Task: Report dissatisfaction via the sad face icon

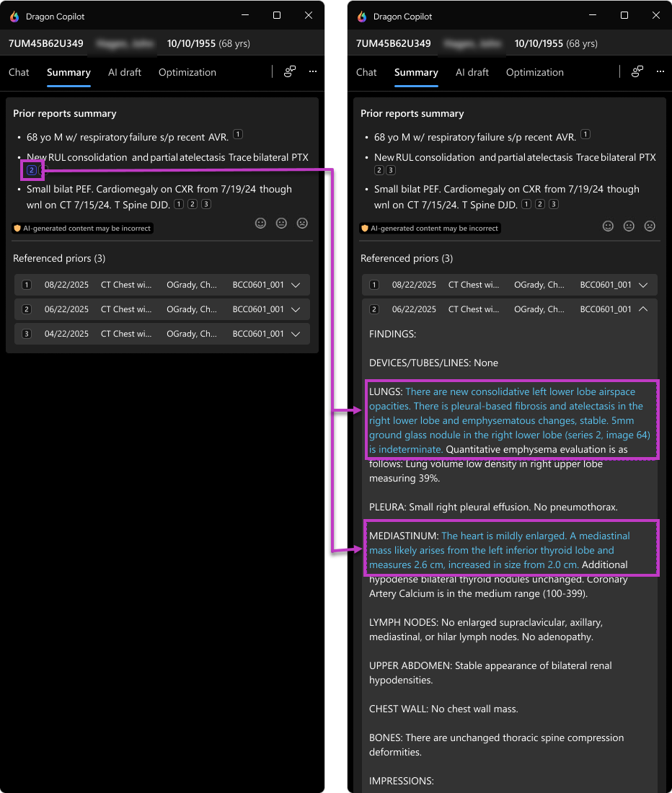Action: (302, 223)
